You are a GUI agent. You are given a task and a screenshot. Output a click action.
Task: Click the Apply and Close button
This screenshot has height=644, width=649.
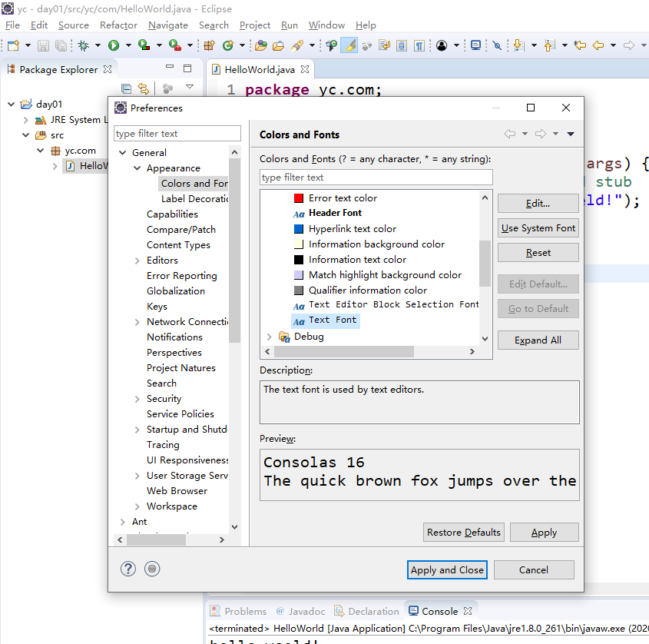[447, 570]
